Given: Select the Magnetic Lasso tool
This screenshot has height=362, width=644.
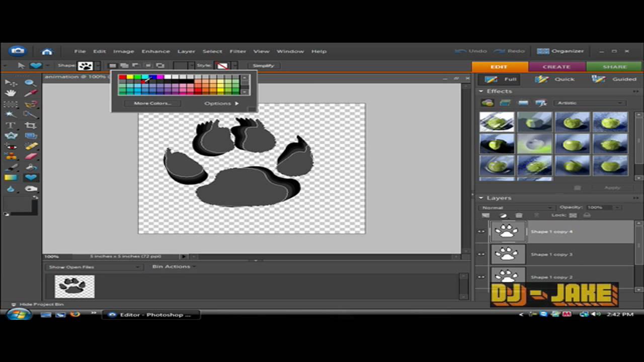Looking at the screenshot, I should [31, 104].
